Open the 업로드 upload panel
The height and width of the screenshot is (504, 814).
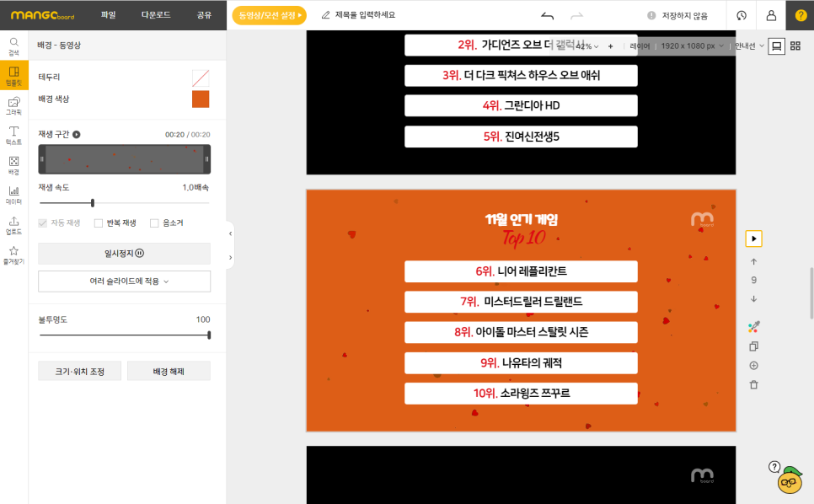tap(14, 225)
